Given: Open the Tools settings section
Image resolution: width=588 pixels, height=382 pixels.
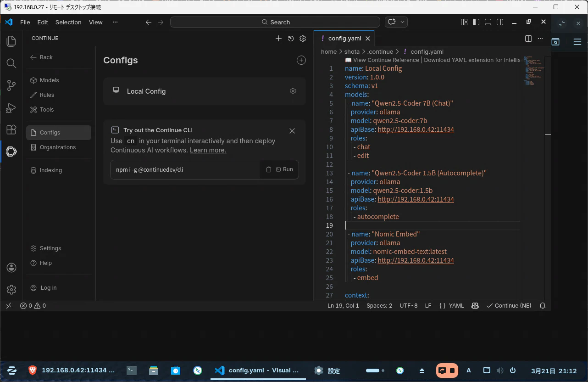Looking at the screenshot, I should (x=59, y=110).
